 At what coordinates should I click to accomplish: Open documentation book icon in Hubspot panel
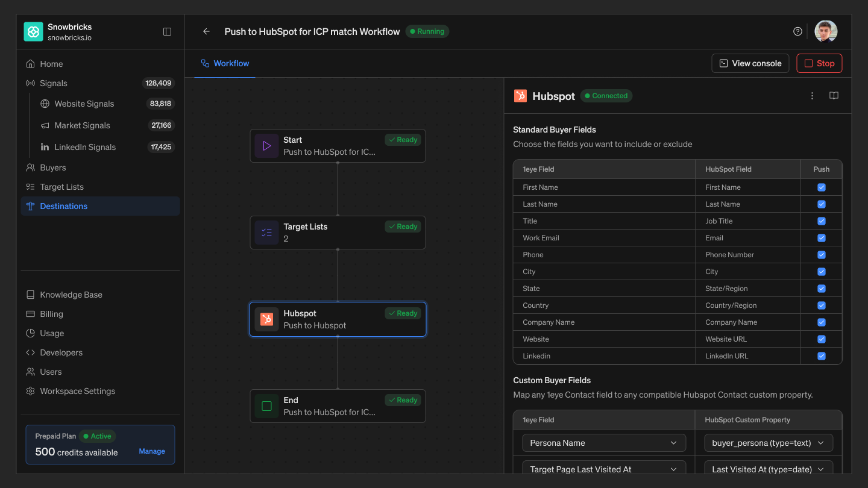pyautogui.click(x=834, y=96)
